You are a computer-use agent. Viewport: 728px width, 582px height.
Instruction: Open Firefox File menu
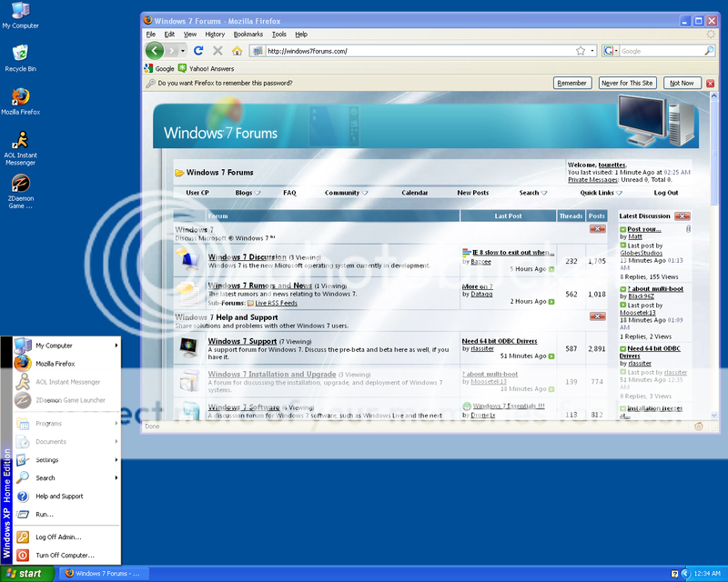[151, 35]
